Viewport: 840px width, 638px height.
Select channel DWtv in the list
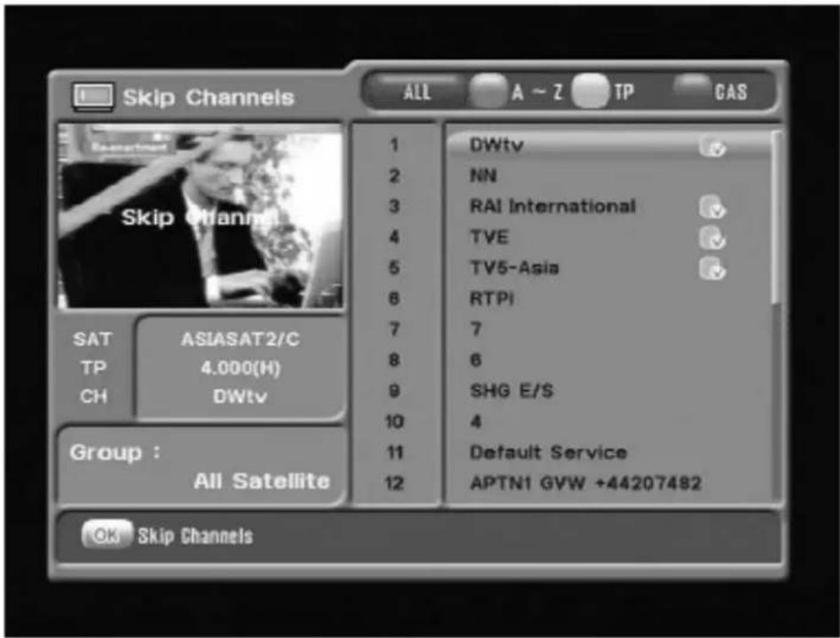click(610, 145)
